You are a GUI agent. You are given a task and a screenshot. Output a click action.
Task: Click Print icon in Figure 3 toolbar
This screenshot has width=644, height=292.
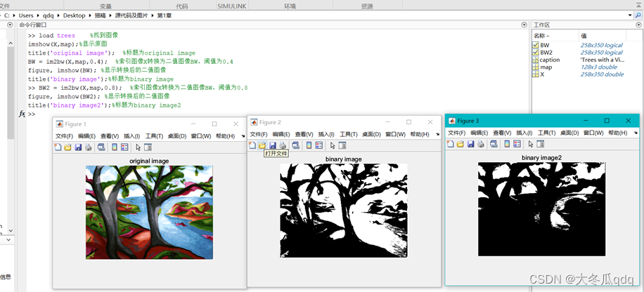coord(480,144)
